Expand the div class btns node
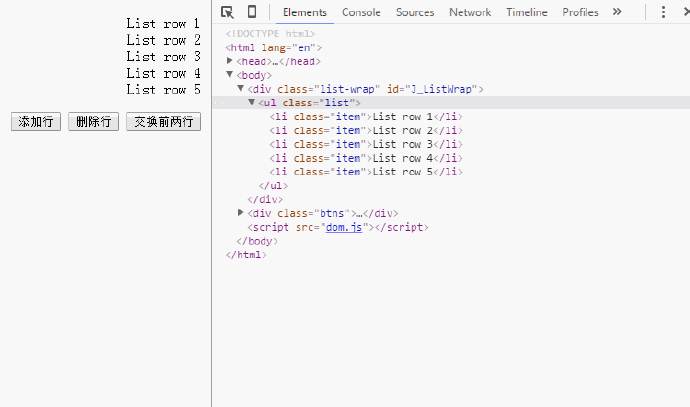 point(241,213)
